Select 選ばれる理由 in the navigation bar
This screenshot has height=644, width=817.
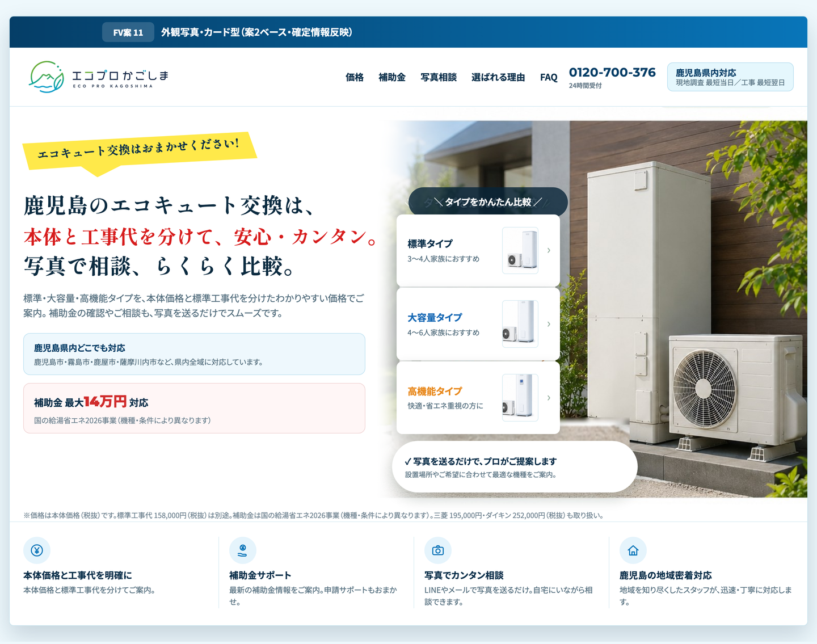pyautogui.click(x=498, y=77)
